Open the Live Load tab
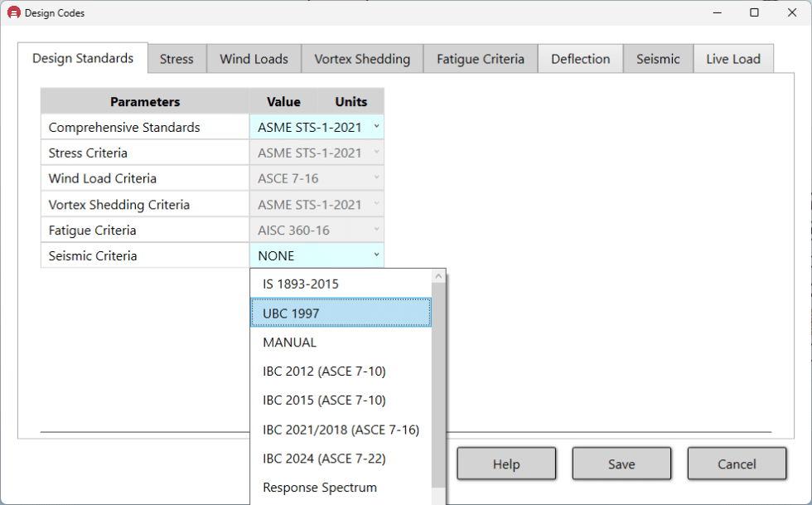Viewport: 812px width, 505px height. [x=732, y=59]
